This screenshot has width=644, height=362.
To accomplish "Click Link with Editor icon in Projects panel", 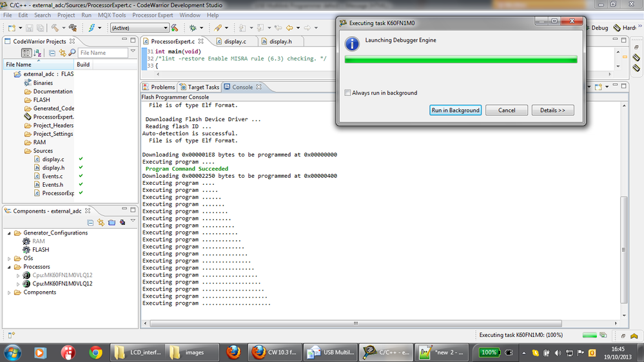I will click(63, 53).
